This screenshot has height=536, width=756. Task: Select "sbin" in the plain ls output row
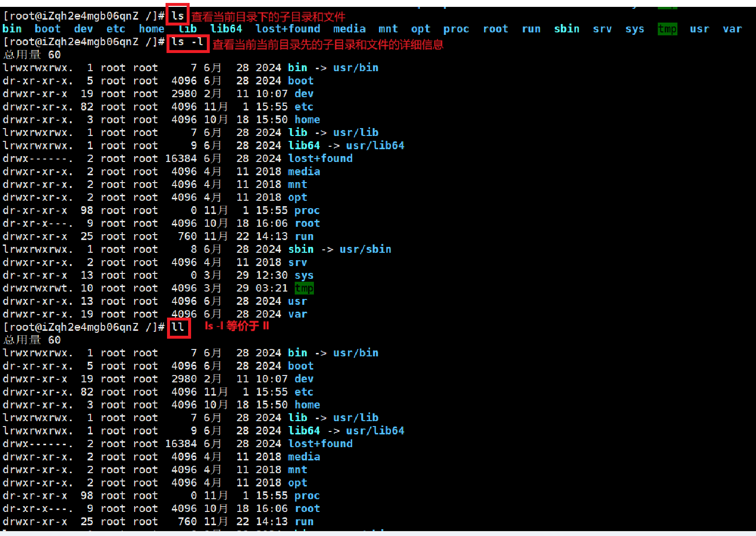coord(567,29)
